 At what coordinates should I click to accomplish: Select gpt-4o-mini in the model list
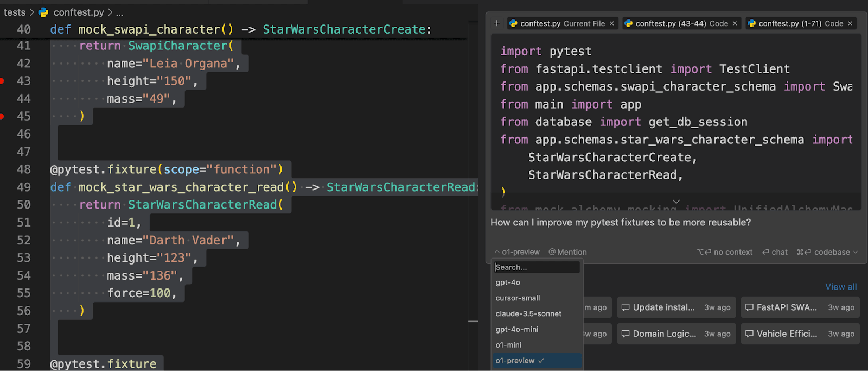pos(517,330)
